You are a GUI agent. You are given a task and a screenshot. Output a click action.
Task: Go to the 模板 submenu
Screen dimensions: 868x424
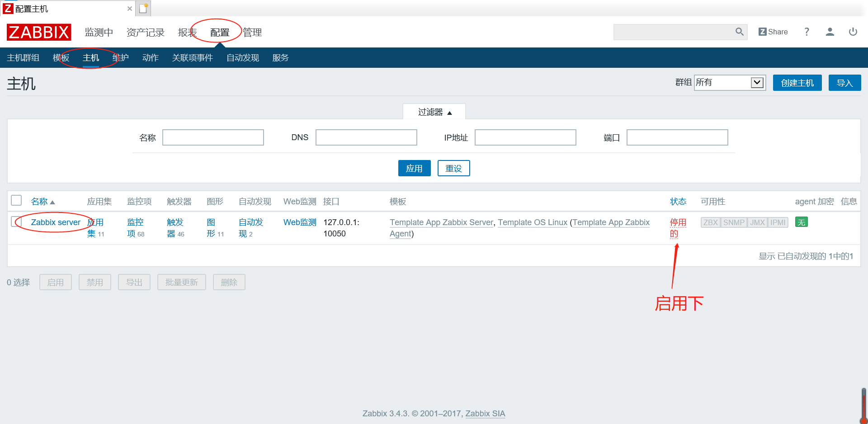tap(61, 58)
